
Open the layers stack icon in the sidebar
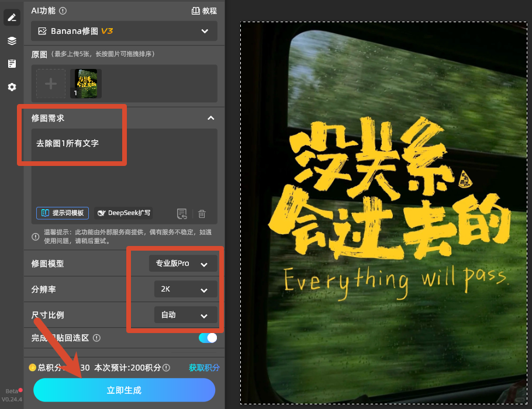12,41
